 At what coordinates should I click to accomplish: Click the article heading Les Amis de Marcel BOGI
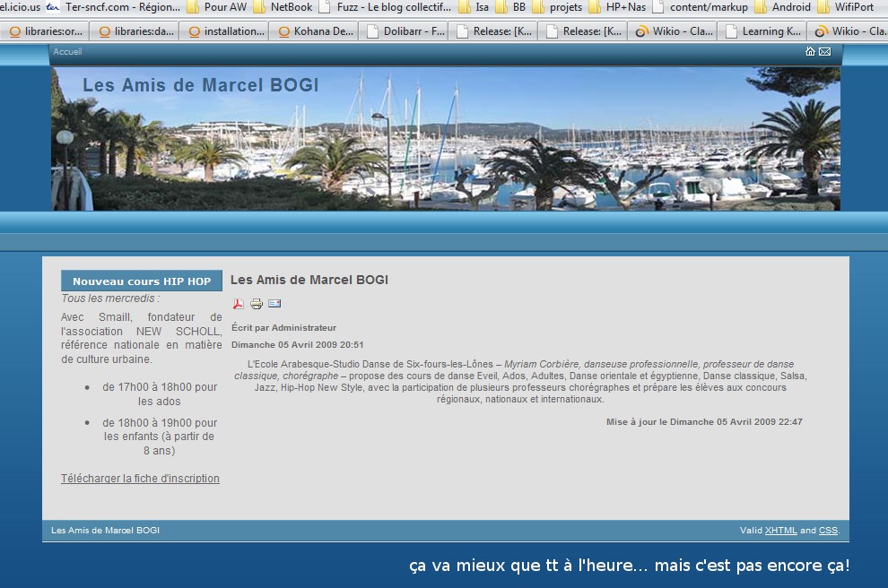pyautogui.click(x=309, y=280)
